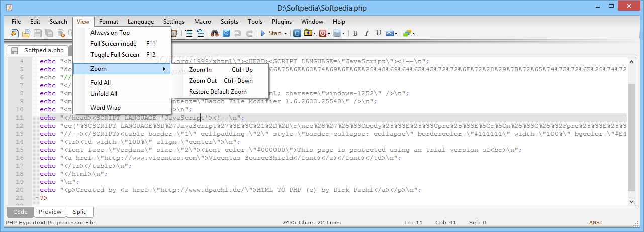Expand dropdown arrow beside HTML icon
Viewport: 644px width, 232px height.
[396, 34]
